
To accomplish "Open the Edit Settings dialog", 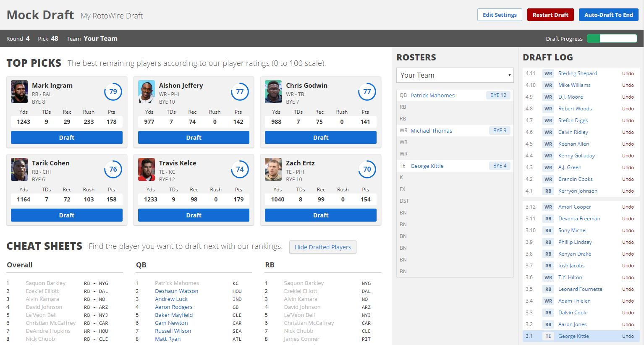I will [500, 15].
